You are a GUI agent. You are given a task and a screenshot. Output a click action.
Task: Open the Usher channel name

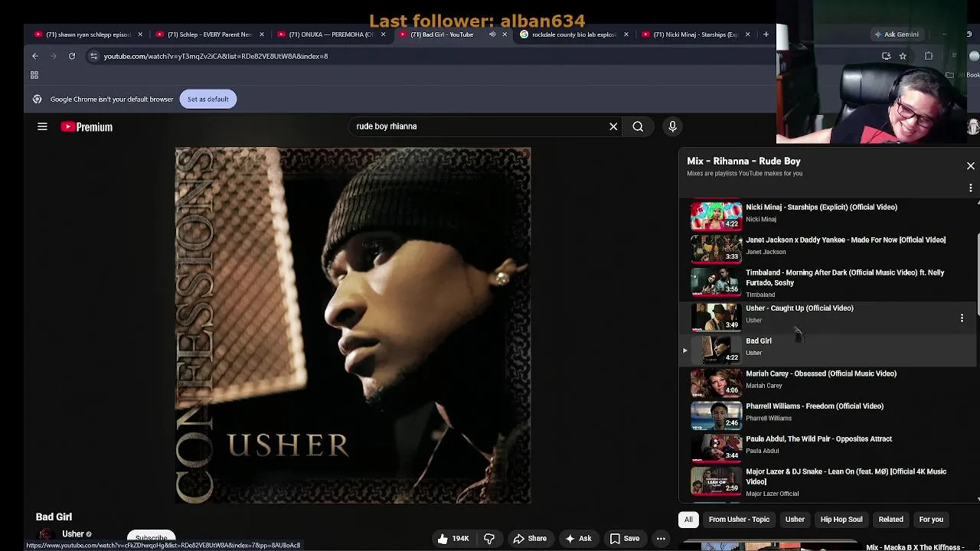click(x=73, y=534)
